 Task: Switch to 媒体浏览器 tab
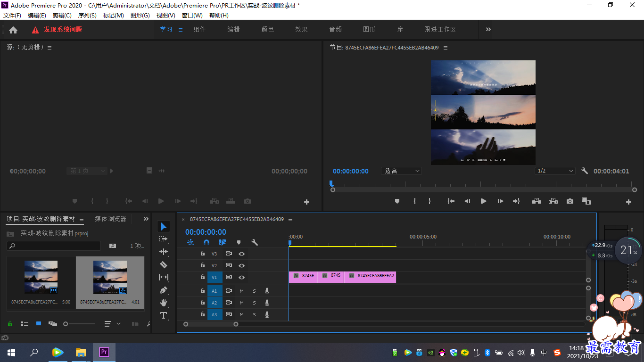click(111, 219)
